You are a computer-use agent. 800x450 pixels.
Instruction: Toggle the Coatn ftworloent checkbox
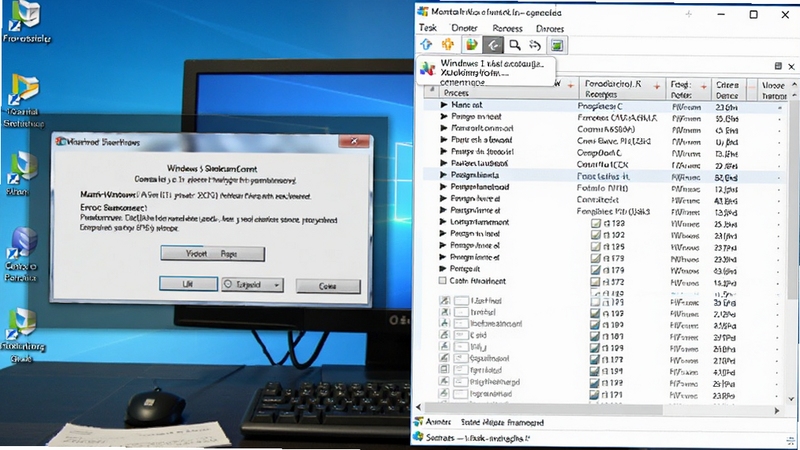click(442, 281)
